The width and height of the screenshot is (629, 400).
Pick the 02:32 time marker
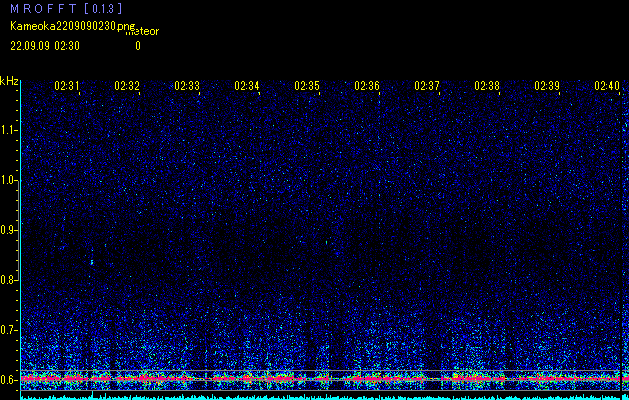pyautogui.click(x=127, y=86)
